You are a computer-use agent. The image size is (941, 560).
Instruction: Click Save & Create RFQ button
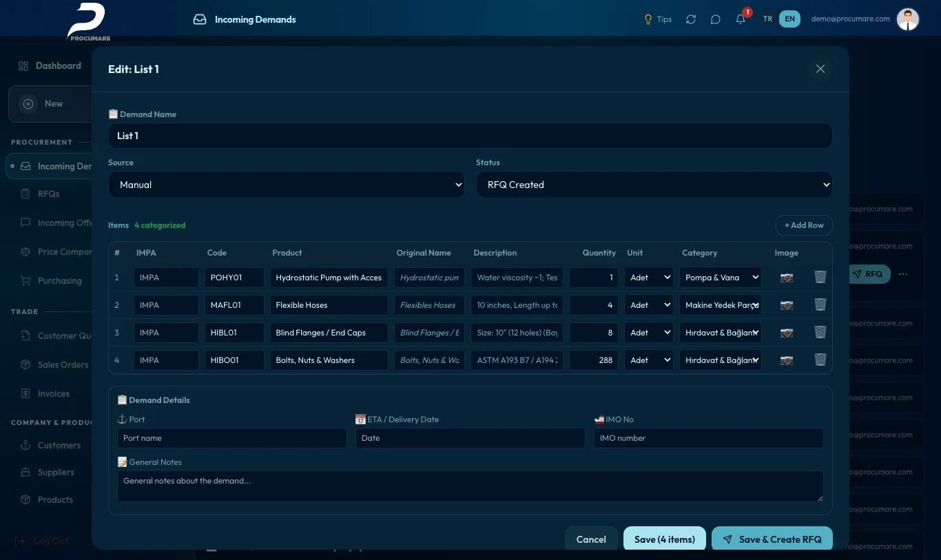[x=772, y=539]
